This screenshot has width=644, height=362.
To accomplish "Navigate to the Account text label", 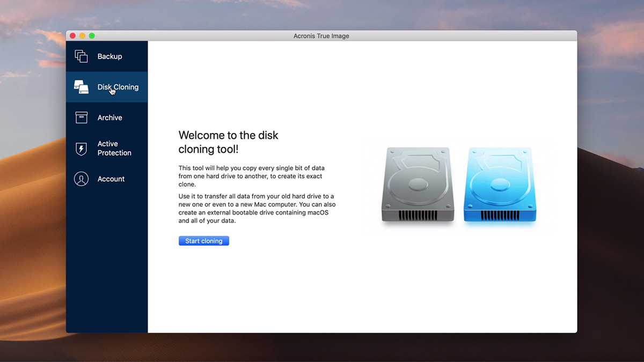I will [x=111, y=179].
